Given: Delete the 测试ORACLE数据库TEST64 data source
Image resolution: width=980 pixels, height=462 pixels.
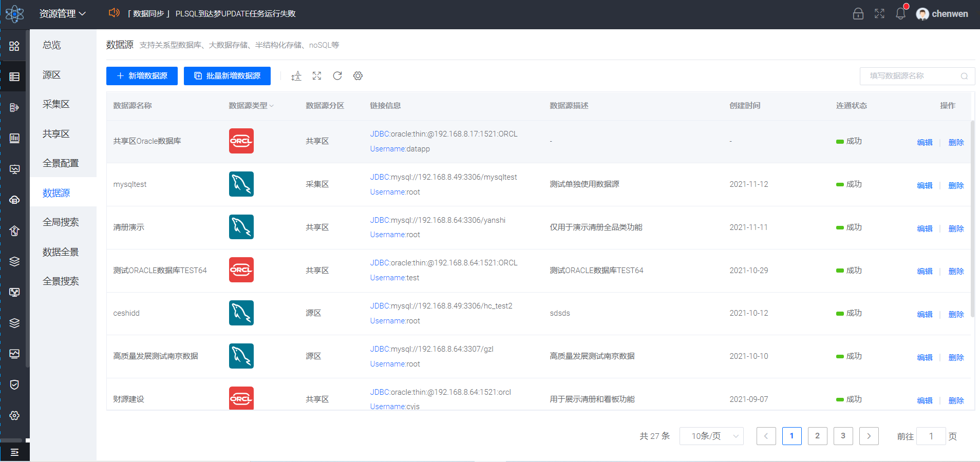Looking at the screenshot, I should point(956,272).
